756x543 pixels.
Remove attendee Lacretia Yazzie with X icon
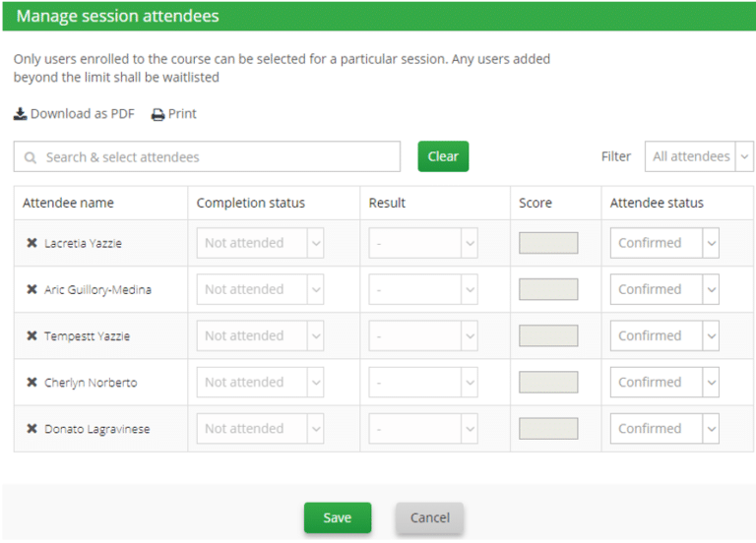[x=31, y=243]
